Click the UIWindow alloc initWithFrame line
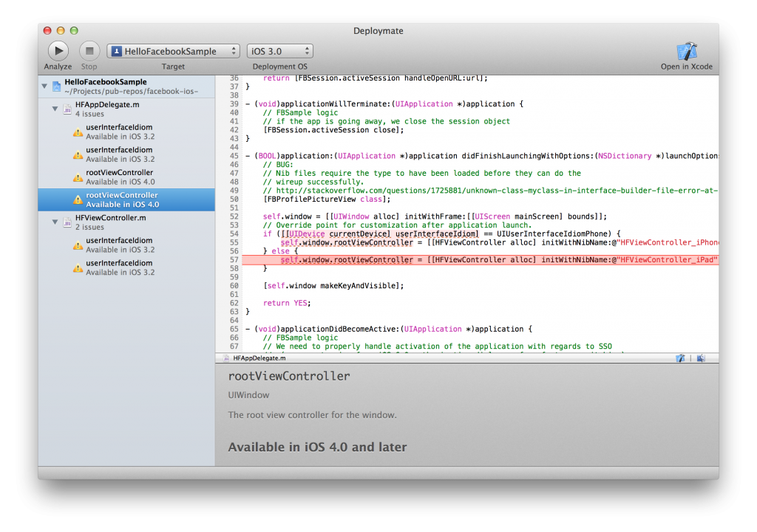The image size is (757, 532). coord(435,216)
